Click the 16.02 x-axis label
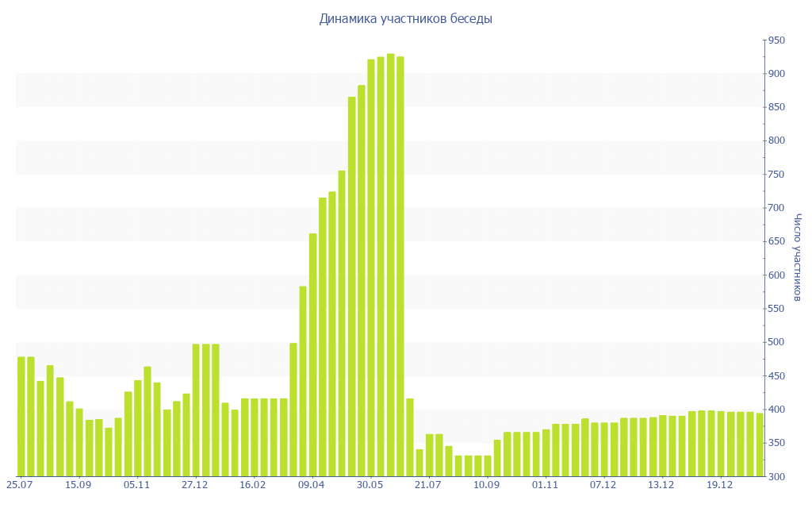 (253, 485)
